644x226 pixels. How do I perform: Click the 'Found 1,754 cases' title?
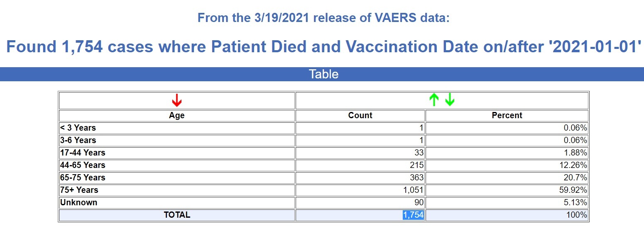tap(322, 47)
